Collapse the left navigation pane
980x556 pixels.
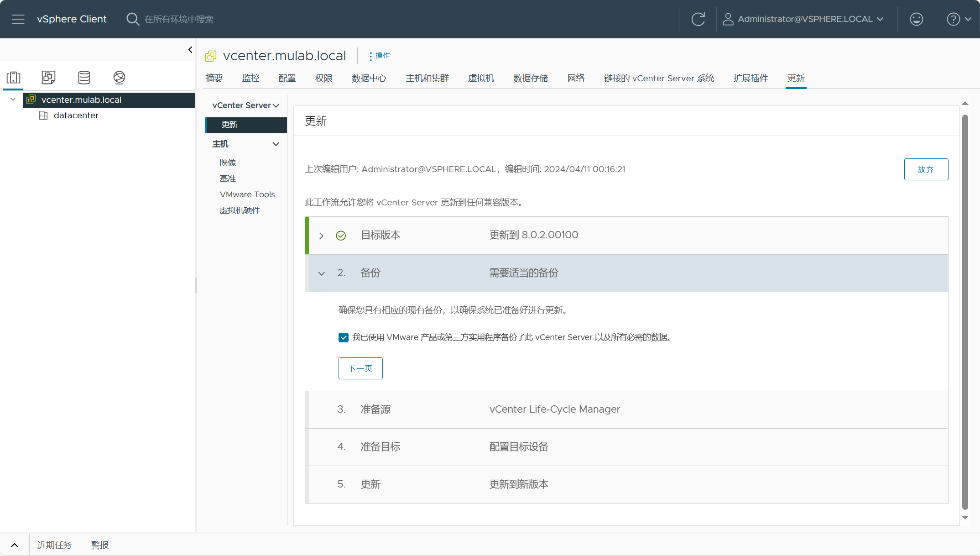pos(190,50)
